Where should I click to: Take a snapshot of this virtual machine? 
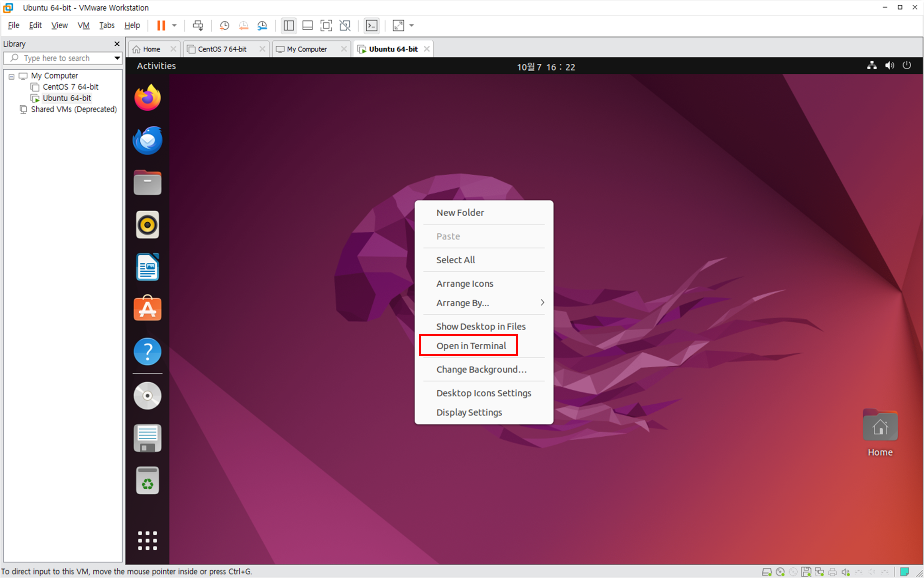coord(224,25)
